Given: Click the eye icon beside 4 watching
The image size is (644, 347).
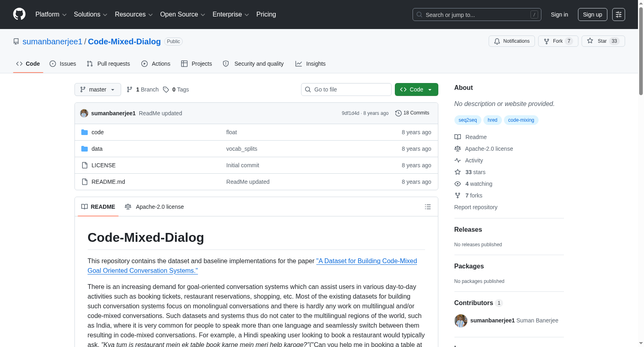Looking at the screenshot, I should point(458,184).
